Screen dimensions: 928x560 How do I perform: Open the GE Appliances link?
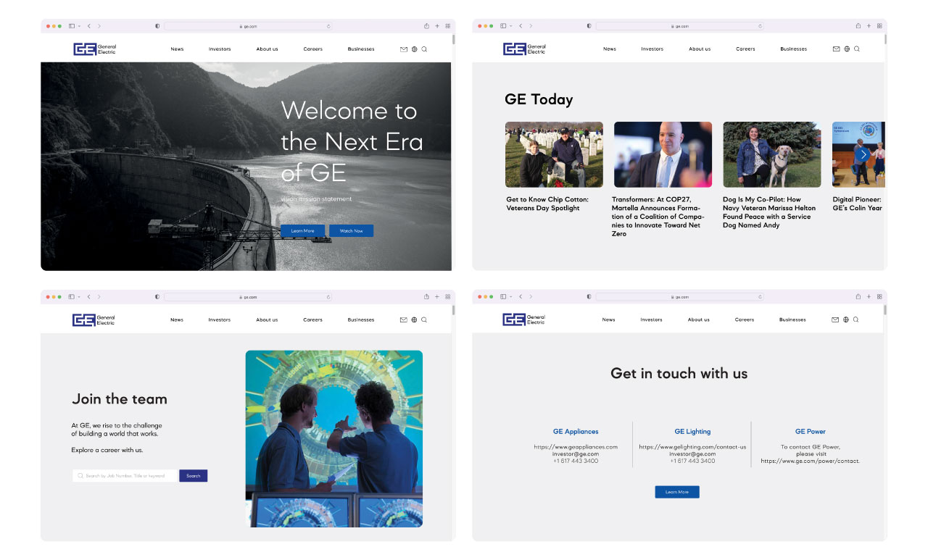[576, 432]
